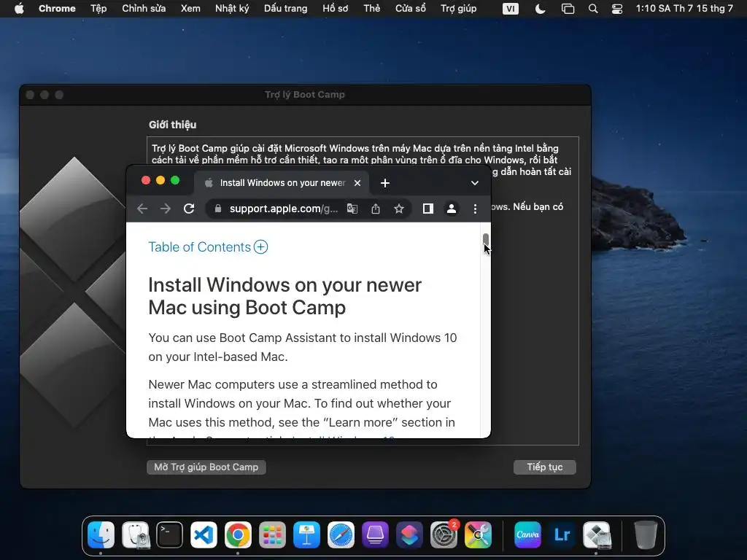The width and height of the screenshot is (747, 560).
Task: Open the Dấu trang menu
Action: click(x=286, y=9)
